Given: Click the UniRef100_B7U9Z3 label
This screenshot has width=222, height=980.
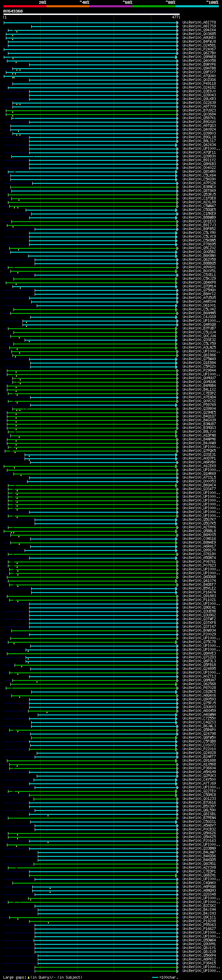Looking at the screenshot, I should tap(199, 110).
